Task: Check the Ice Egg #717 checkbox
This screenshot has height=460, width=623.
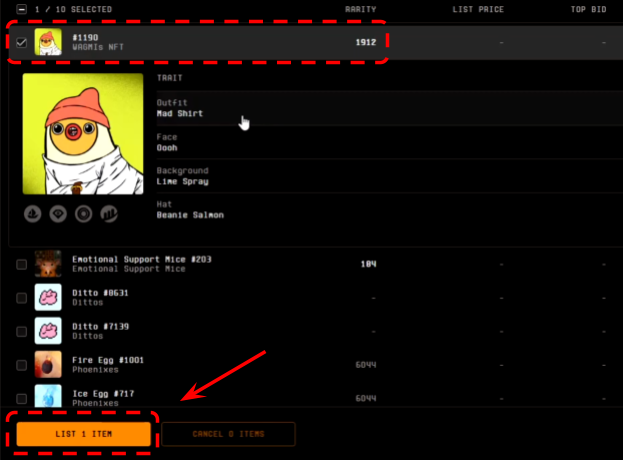Action: click(21, 398)
